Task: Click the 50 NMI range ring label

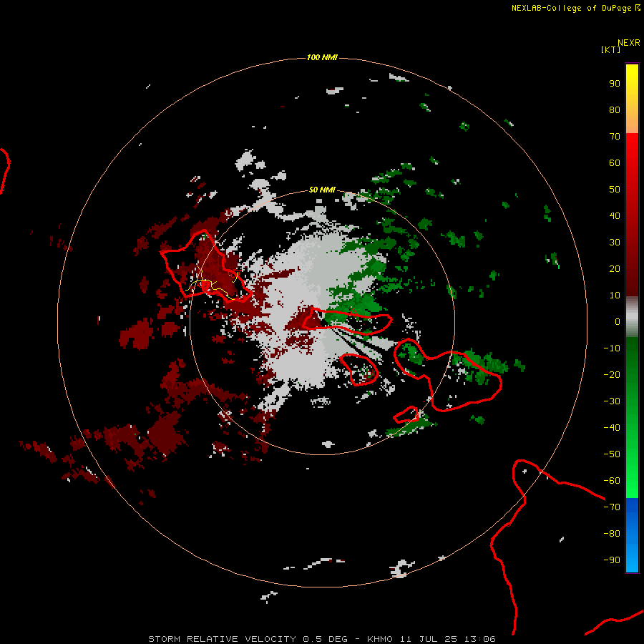Action: pos(322,190)
